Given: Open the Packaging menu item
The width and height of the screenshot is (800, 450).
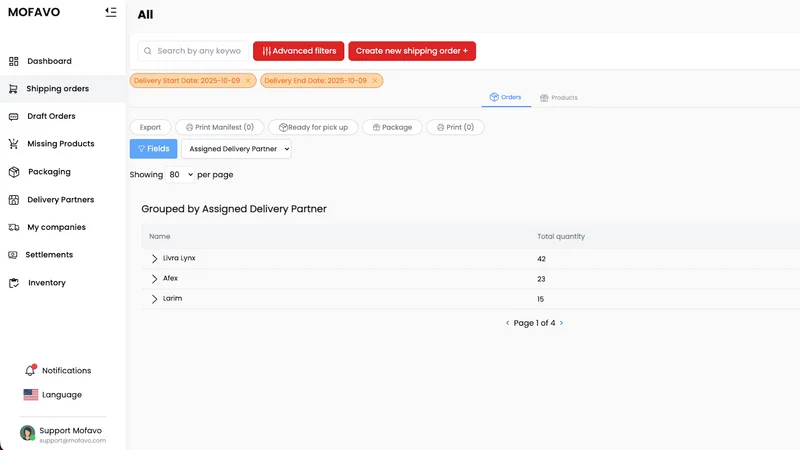Looking at the screenshot, I should click(49, 172).
